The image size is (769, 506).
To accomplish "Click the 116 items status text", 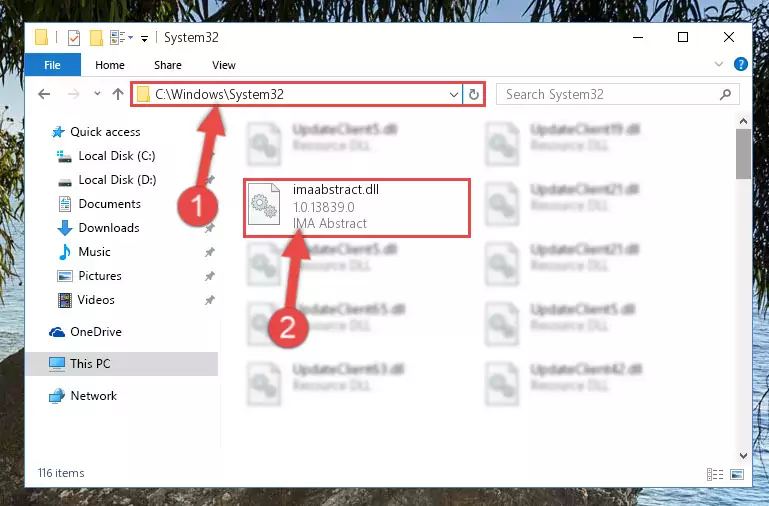I will click(61, 473).
